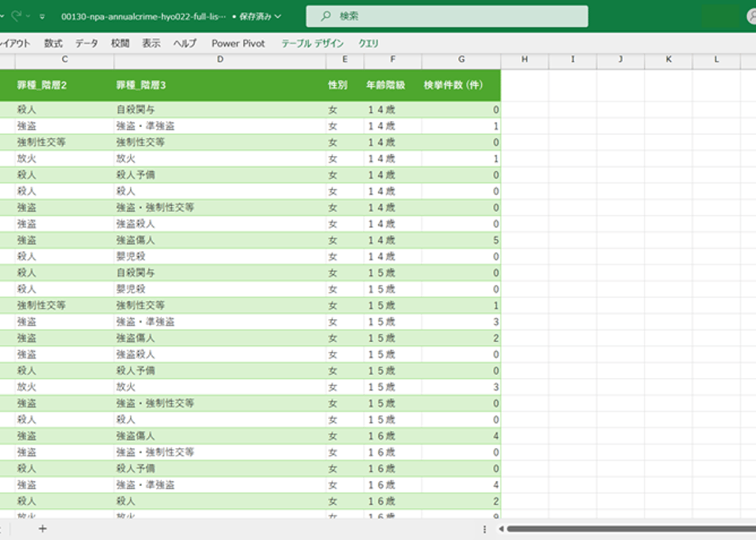
Task: Select column D header
Action: coord(220,59)
